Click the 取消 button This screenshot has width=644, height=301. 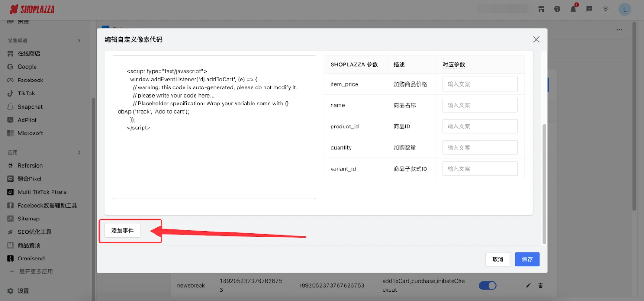pos(497,259)
